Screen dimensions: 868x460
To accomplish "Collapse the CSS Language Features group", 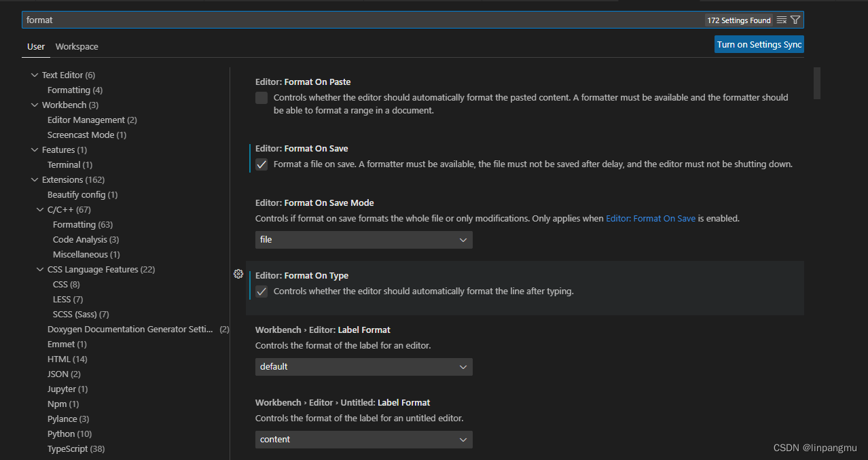I will tap(41, 270).
